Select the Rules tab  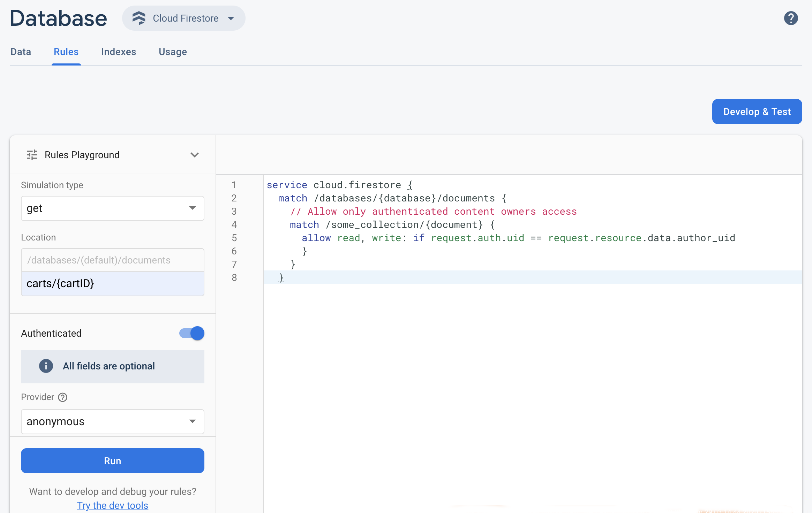coord(66,52)
